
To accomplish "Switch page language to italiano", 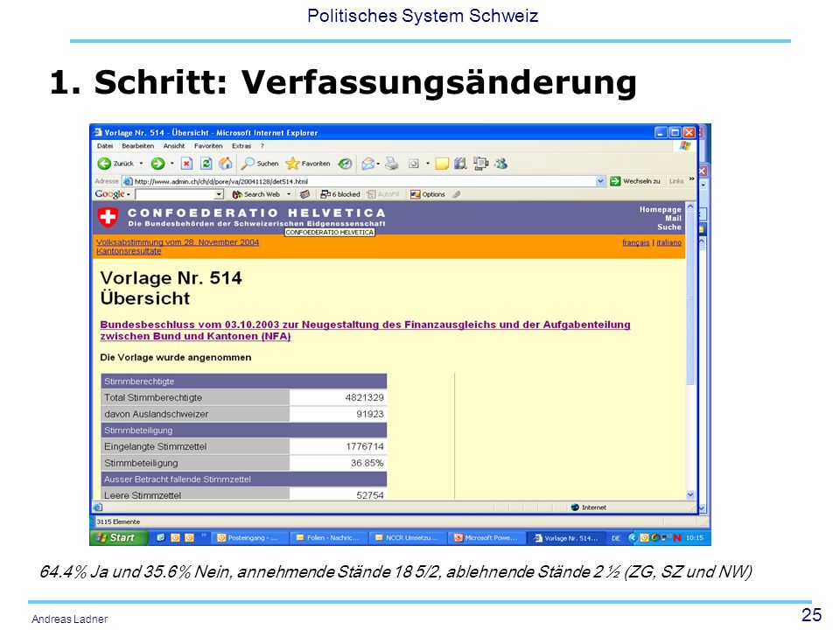I will (669, 242).
